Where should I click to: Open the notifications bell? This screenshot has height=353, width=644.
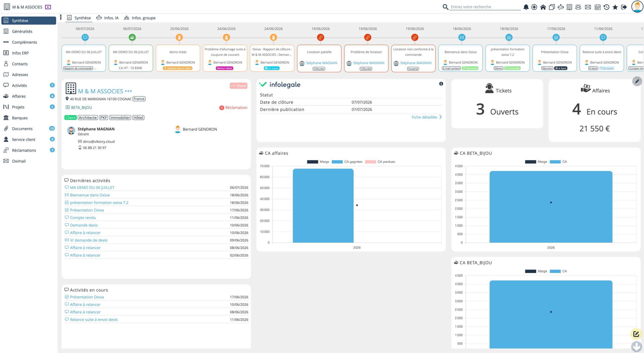tap(526, 7)
